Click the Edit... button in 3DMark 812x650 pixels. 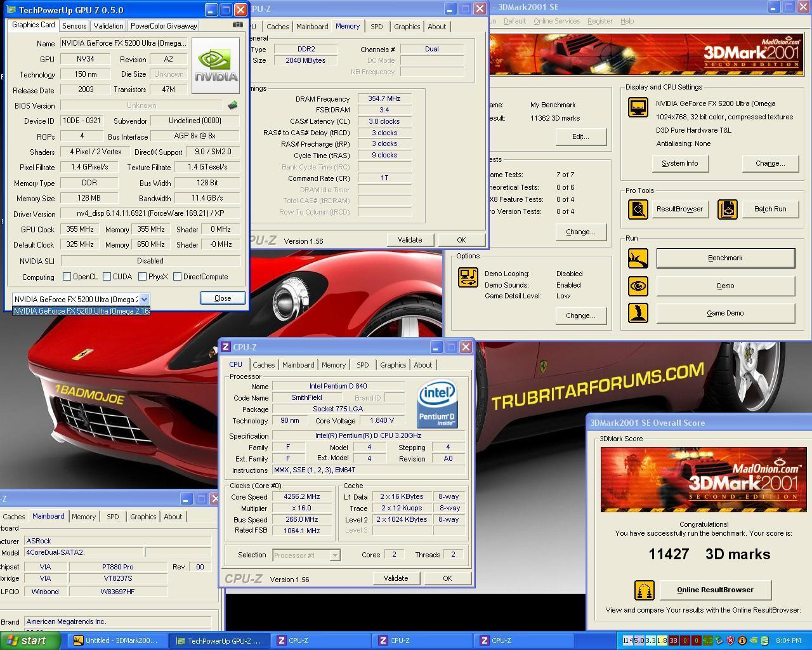pos(580,136)
